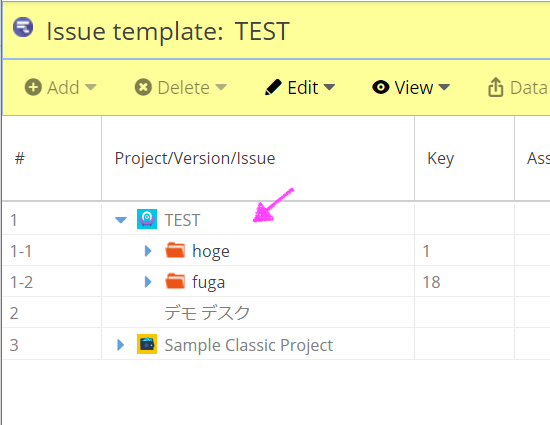Click the Sample Classic Project wallet icon
550x425 pixels.
[147, 344]
